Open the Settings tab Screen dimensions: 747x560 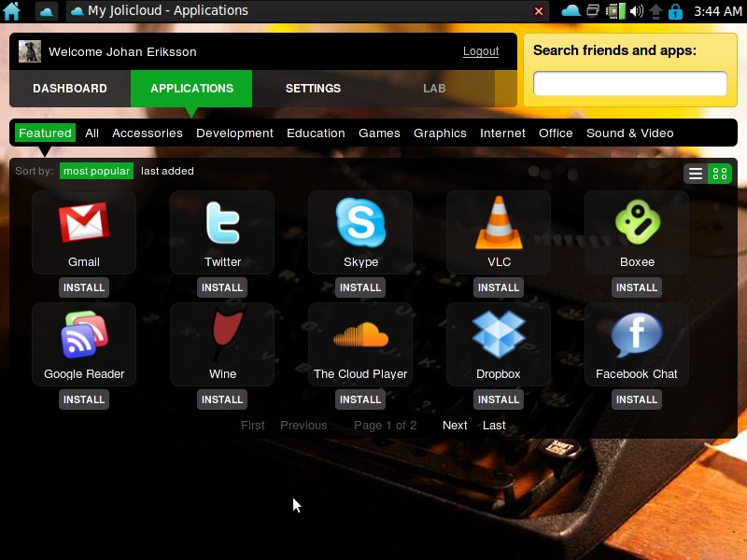(313, 89)
